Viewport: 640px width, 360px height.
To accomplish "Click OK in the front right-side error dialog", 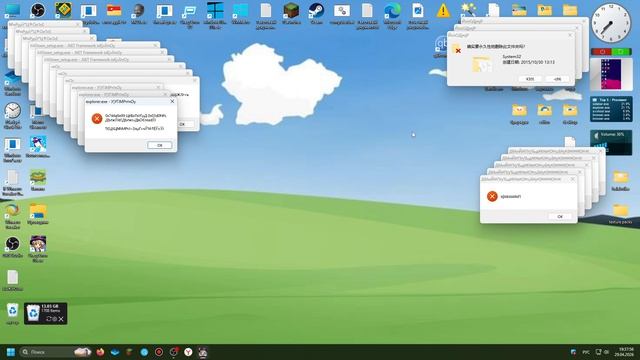I will (x=560, y=216).
